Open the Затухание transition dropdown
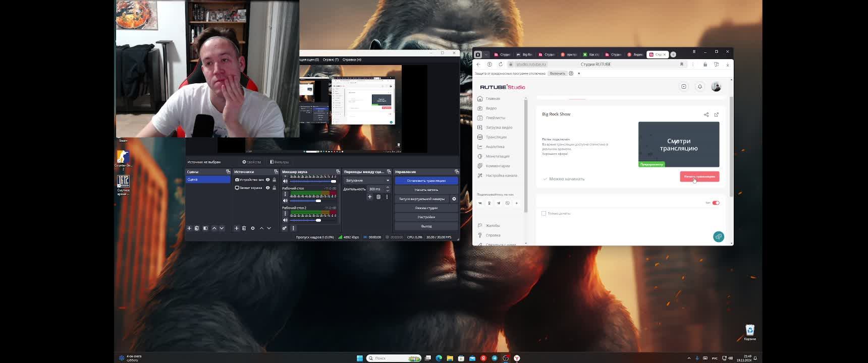Viewport: 868px width, 363px height. tap(367, 180)
